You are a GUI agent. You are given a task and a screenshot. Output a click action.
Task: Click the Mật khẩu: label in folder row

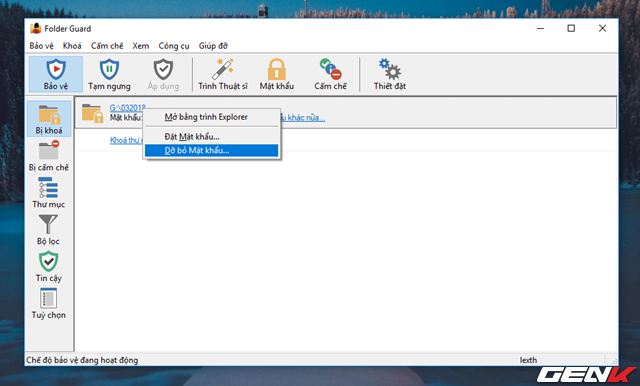click(126, 118)
